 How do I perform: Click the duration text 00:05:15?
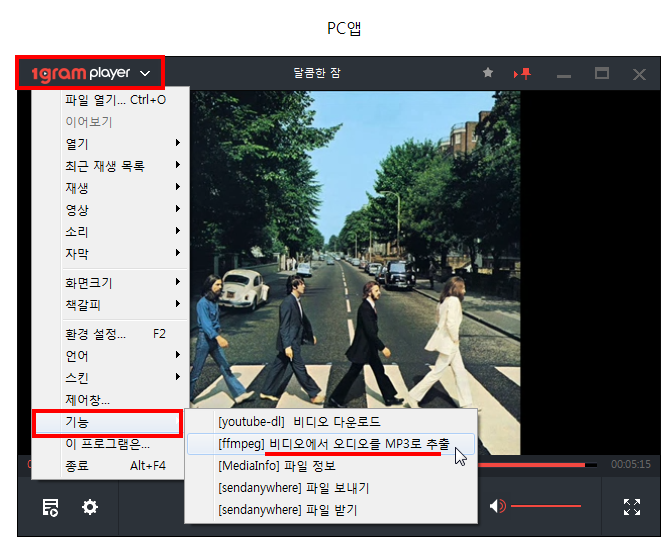pos(631,464)
